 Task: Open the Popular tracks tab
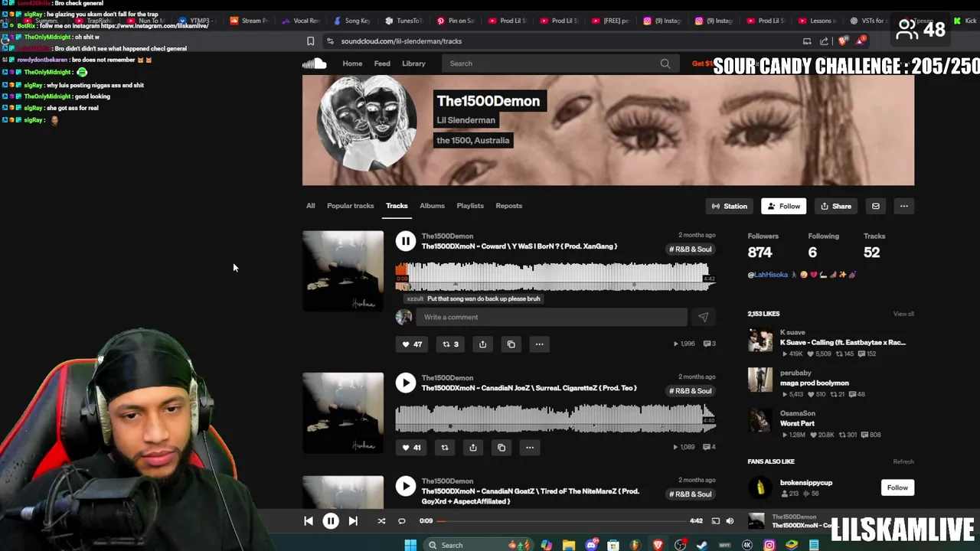point(351,206)
